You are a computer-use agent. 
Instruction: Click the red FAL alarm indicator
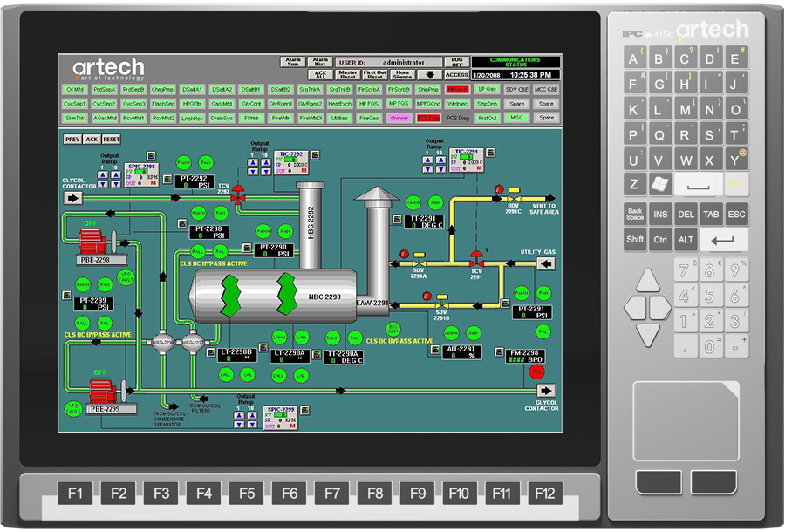(x=536, y=371)
